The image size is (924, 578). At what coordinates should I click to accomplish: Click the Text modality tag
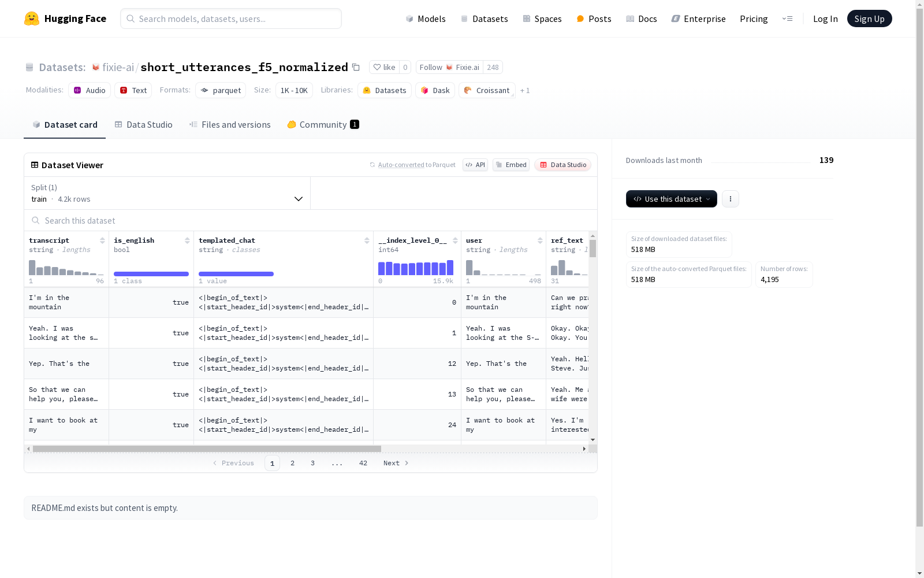[x=133, y=90]
